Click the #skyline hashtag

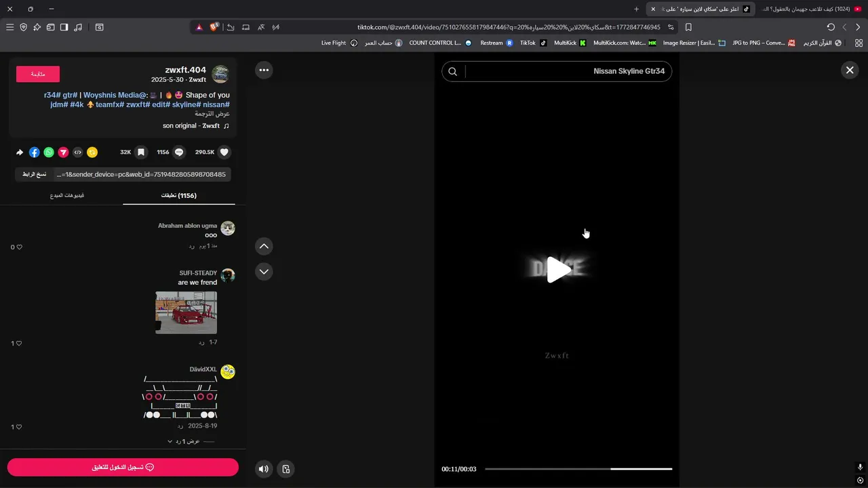click(186, 105)
